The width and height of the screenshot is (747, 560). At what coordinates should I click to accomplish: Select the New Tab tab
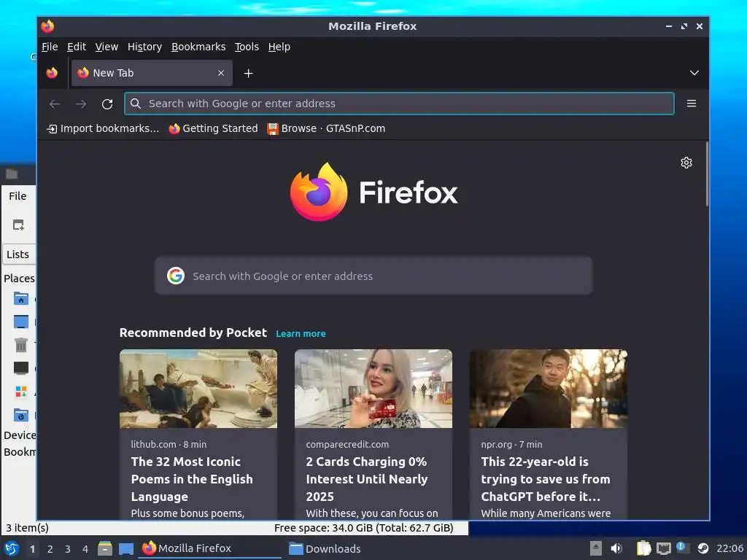[x=152, y=73]
